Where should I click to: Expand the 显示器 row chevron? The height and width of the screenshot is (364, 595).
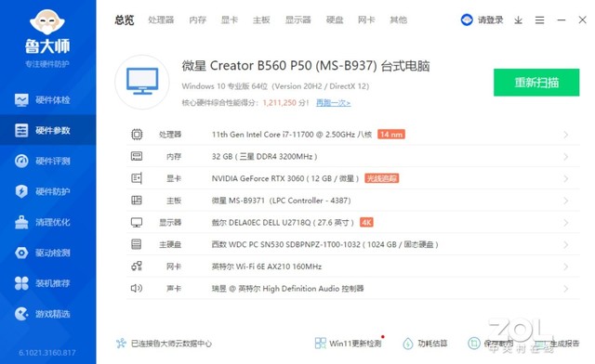[566, 223]
